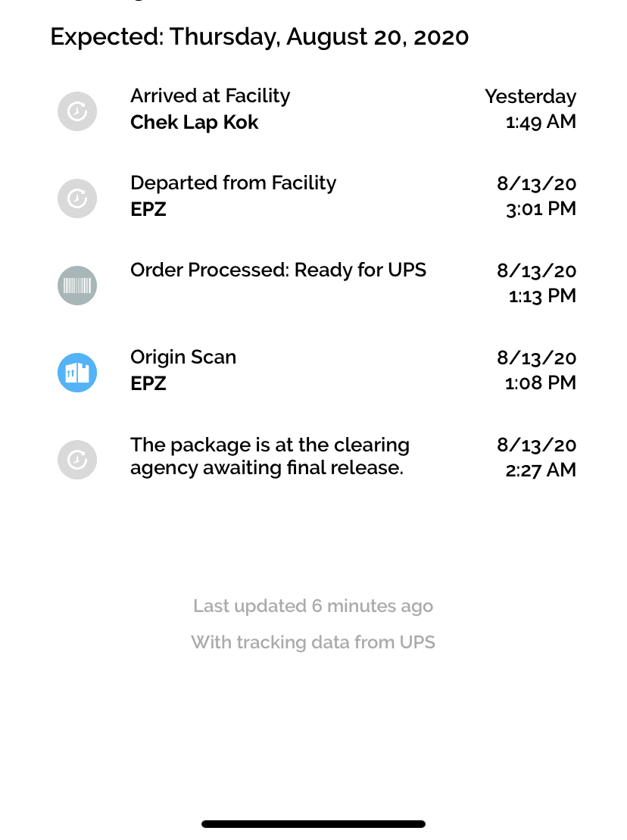Tap the 8/13/20 3:01 PM timestamp
The image size is (627, 840).
536,196
